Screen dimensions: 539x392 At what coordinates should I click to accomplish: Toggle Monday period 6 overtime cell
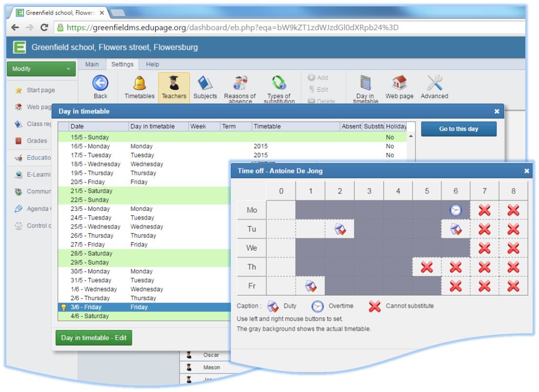(456, 210)
